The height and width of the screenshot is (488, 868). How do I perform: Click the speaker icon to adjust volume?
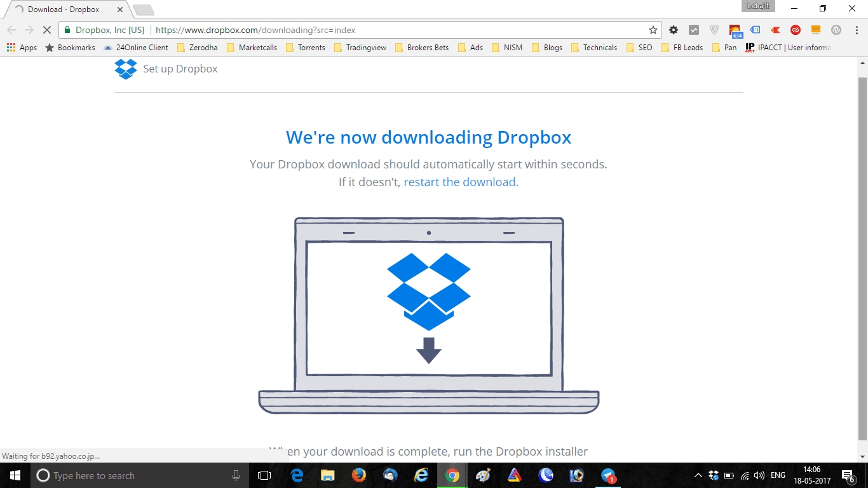tap(759, 475)
